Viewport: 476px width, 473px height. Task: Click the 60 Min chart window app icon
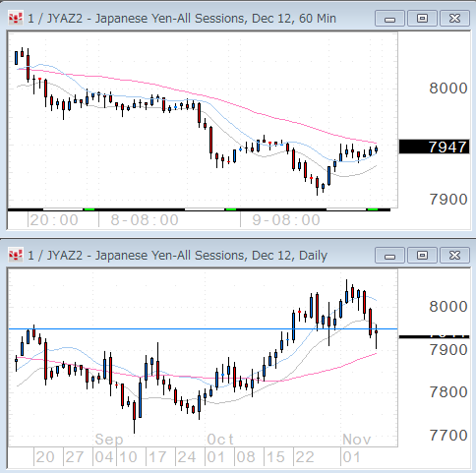pos(16,19)
